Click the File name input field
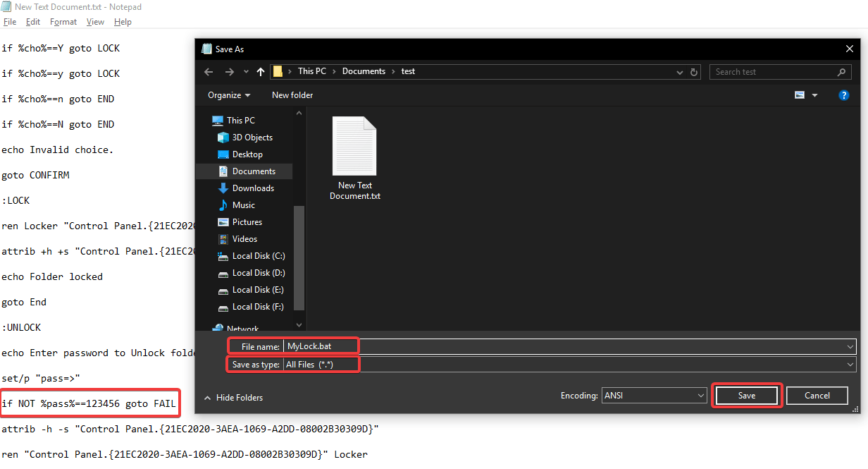Screen dimensions: 868x469 pos(564,346)
